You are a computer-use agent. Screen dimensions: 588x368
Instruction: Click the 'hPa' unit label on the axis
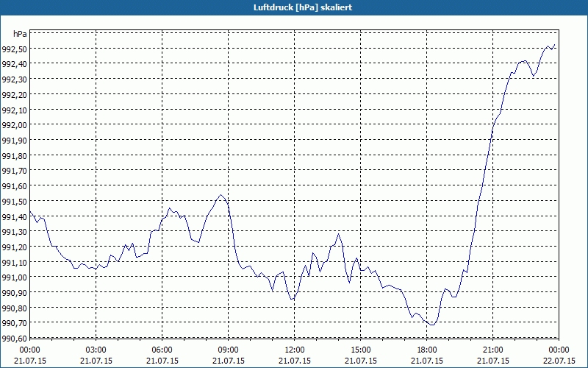pos(20,34)
